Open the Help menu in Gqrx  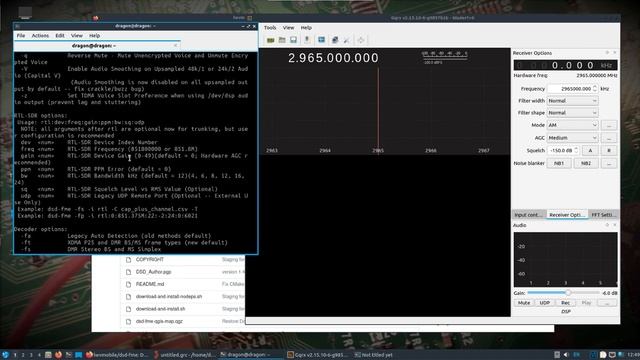click(306, 28)
